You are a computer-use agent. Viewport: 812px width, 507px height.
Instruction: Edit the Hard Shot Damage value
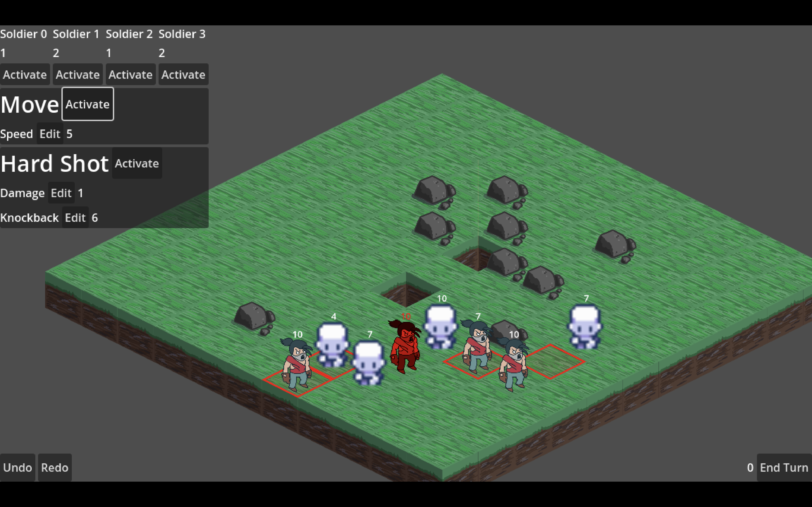pos(60,193)
